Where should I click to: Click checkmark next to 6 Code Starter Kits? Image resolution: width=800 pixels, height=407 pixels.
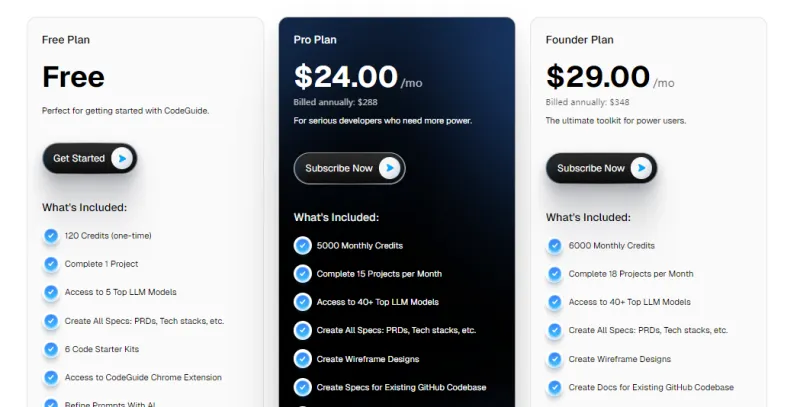point(51,349)
